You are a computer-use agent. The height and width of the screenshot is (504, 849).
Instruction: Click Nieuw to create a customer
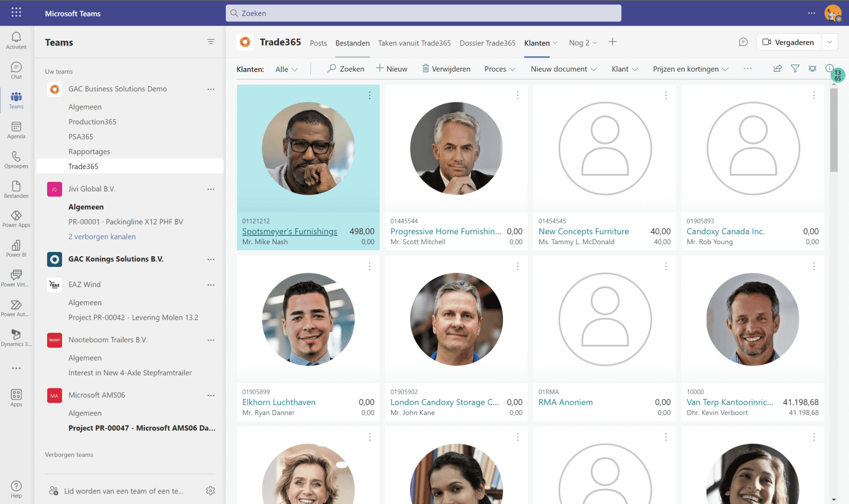(x=392, y=69)
